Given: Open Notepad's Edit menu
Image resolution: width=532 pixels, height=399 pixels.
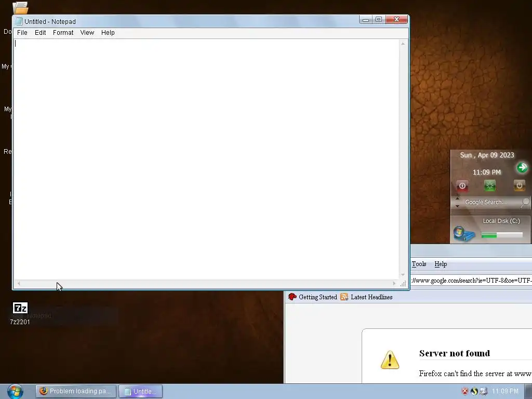Looking at the screenshot, I should coord(40,33).
